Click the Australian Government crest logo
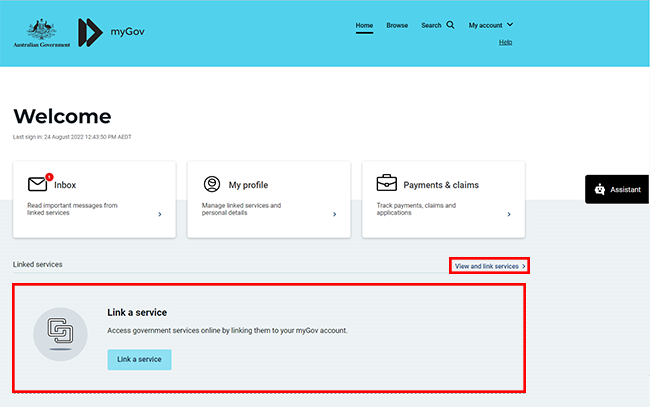The width and height of the screenshot is (650, 407). pyautogui.click(x=41, y=32)
